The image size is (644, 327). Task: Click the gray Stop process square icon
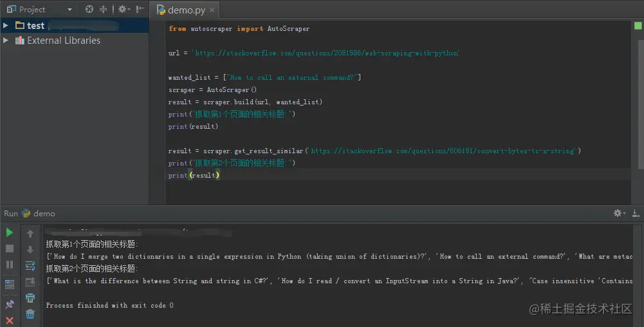pos(10,248)
